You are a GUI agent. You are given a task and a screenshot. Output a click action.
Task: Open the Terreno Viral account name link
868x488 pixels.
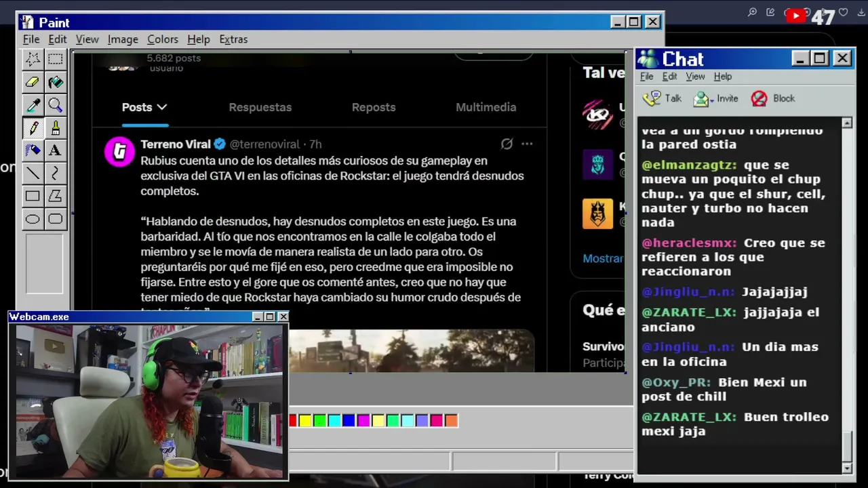[176, 144]
